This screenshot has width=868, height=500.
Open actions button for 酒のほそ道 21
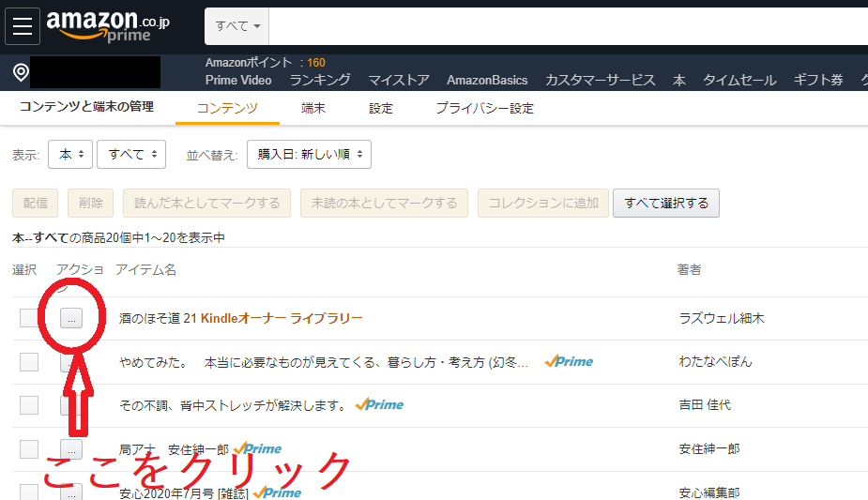[x=71, y=318]
